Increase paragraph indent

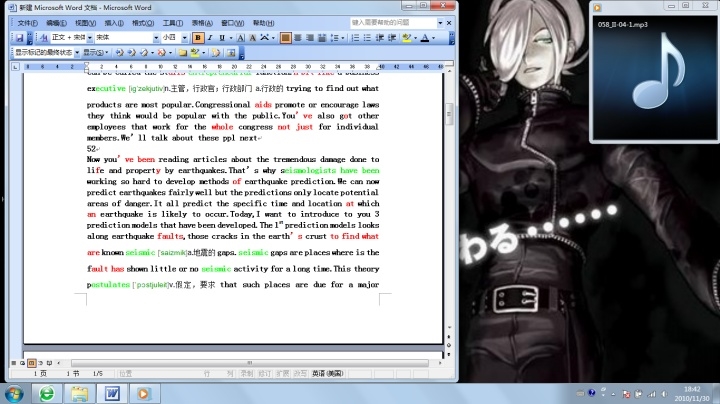(x=392, y=38)
